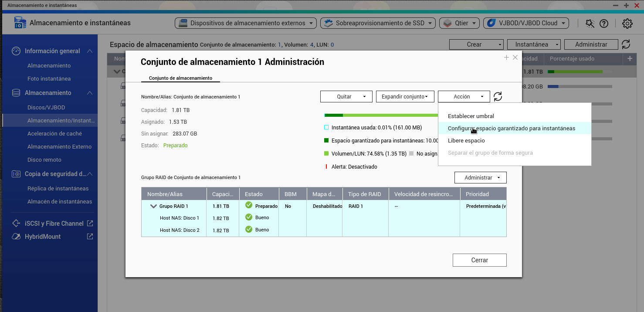Collapse the Grupo RAID 1 row
The width and height of the screenshot is (644, 312).
153,207
